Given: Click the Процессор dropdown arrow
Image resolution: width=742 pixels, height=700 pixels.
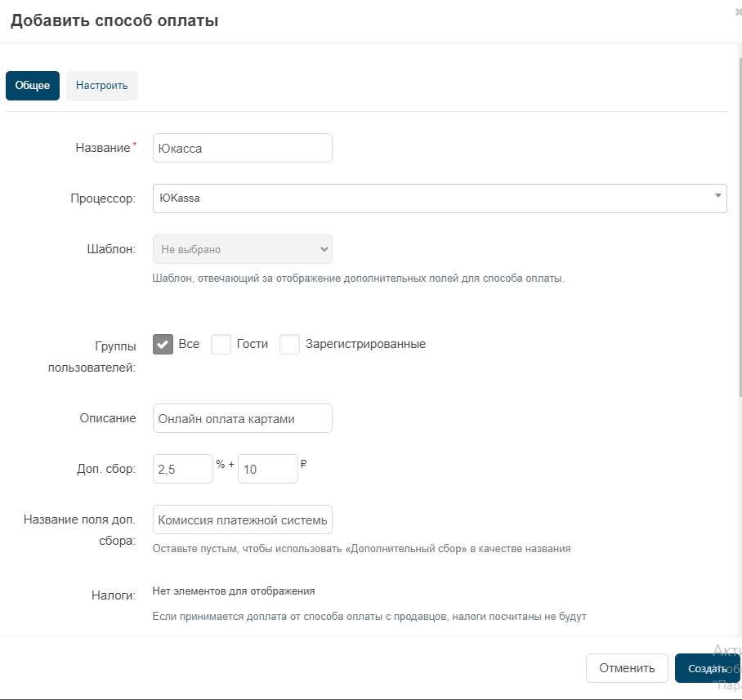Looking at the screenshot, I should pyautogui.click(x=717, y=196).
